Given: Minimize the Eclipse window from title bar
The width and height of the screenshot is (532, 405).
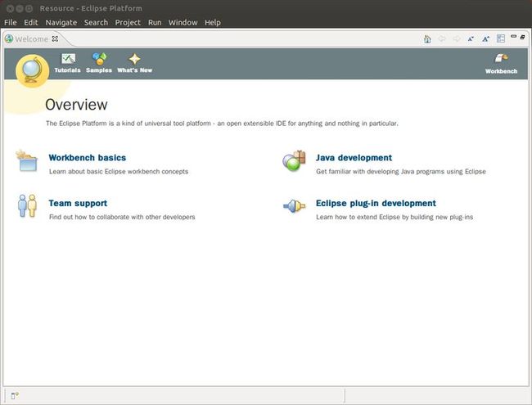Looking at the screenshot, I should (x=20, y=8).
